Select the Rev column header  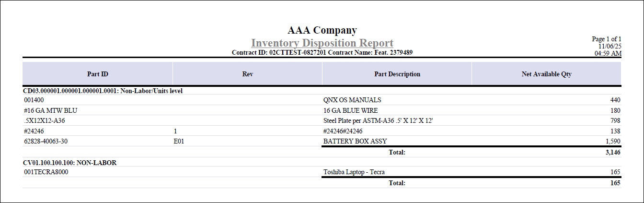[x=248, y=74]
